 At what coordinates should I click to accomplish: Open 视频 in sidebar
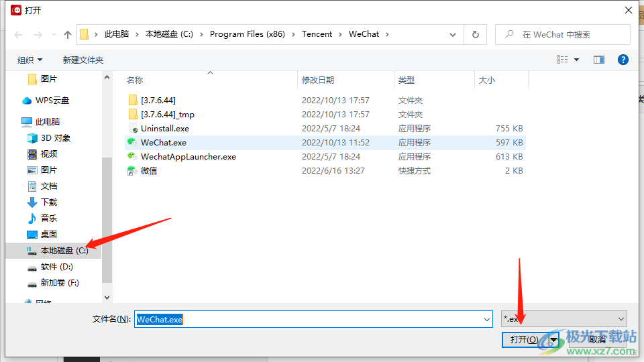48,154
